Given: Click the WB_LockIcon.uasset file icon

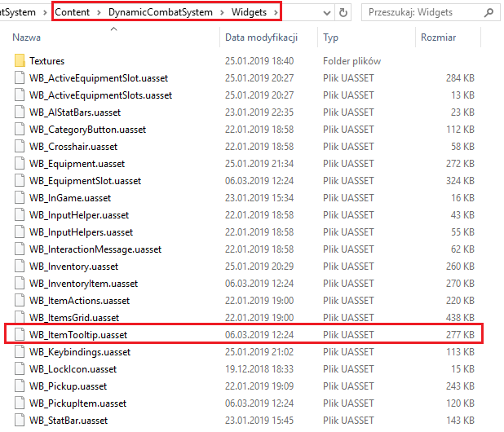Looking at the screenshot, I should [20, 369].
